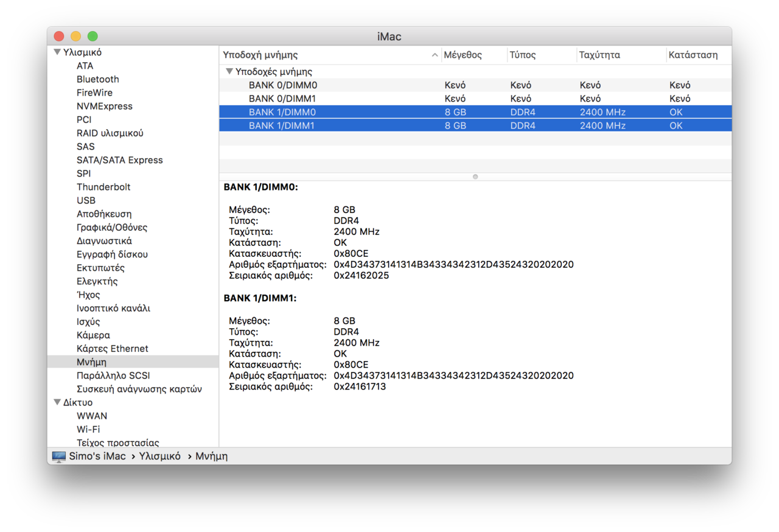This screenshot has width=779, height=532.
Task: Open Ισχύς power section
Action: click(88, 321)
